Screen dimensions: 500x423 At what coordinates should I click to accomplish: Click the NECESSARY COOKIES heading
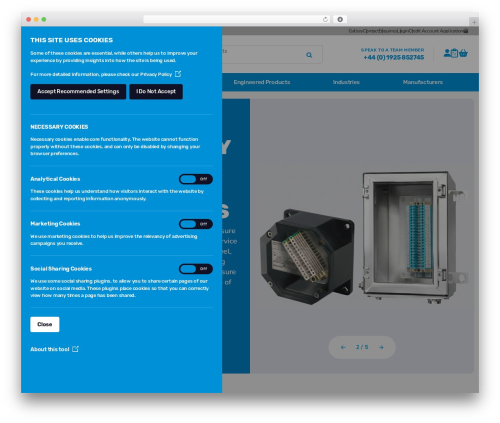pyautogui.click(x=59, y=127)
